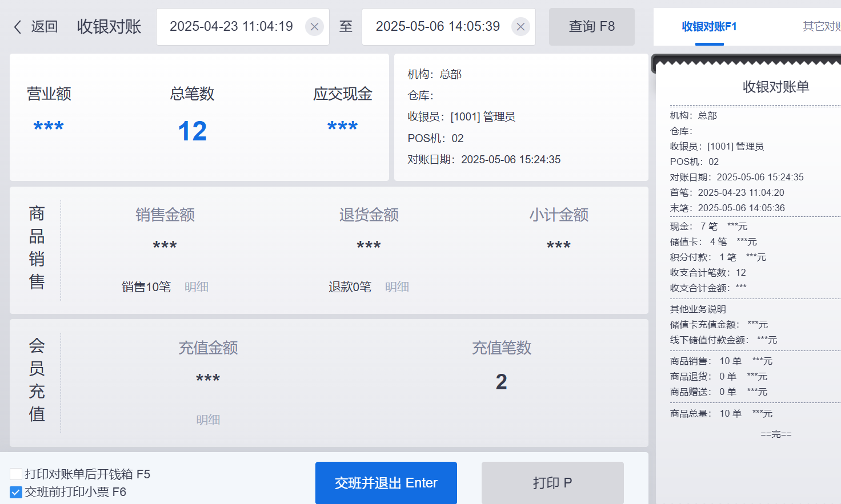Click receipt line 商品退货: 0 单
The width and height of the screenshot is (841, 504).
click(x=719, y=376)
